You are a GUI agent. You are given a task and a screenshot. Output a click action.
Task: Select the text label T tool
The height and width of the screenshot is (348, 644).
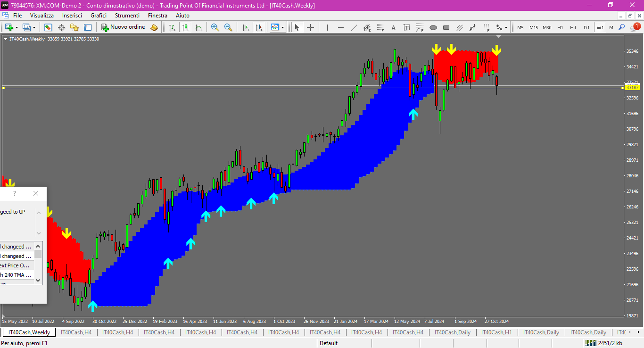click(x=406, y=27)
